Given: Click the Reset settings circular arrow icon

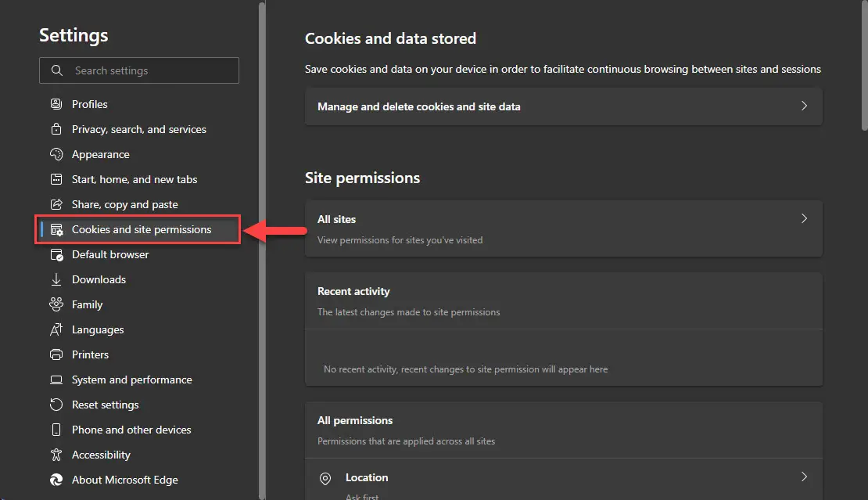Looking at the screenshot, I should [56, 405].
